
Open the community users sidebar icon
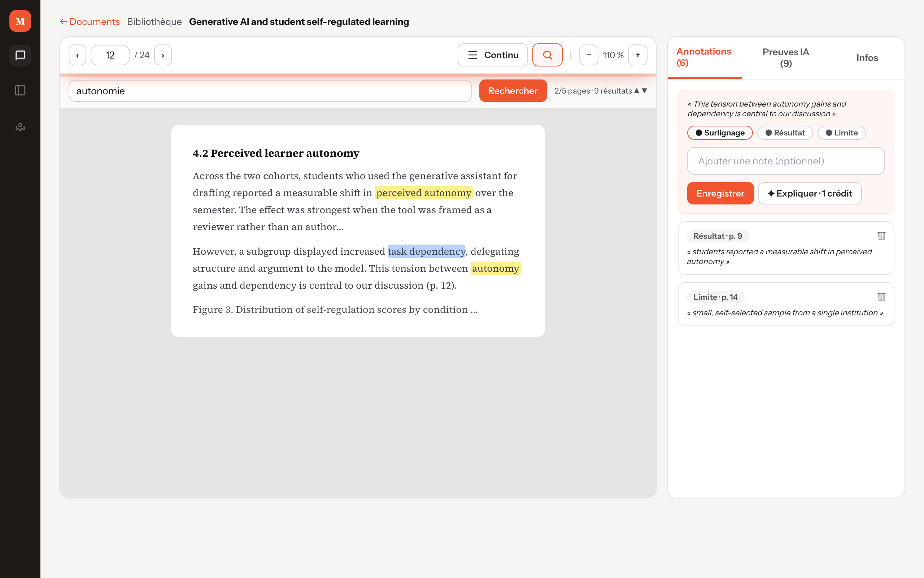pos(20,126)
